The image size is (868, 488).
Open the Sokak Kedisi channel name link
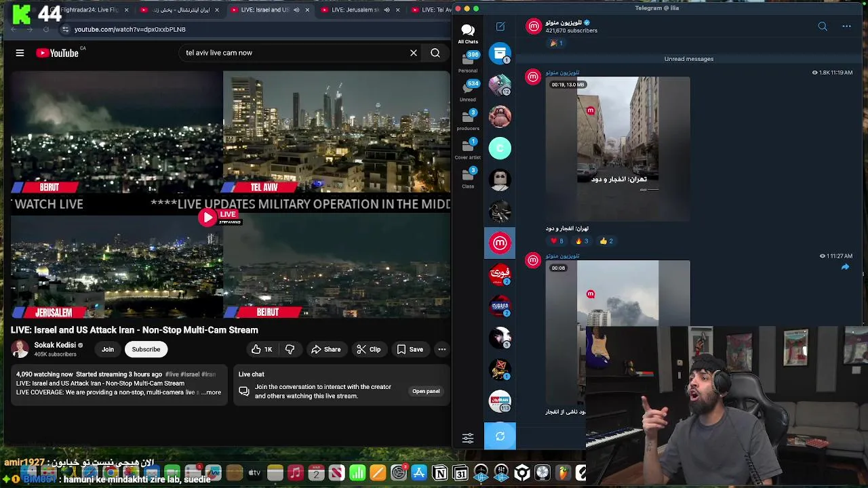tap(55, 345)
